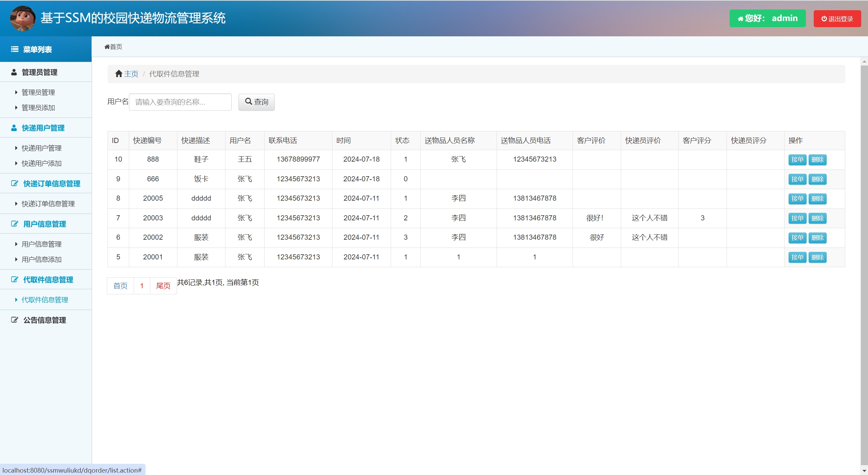Click the home icon in 主页 breadcrumb
This screenshot has height=475, width=868.
pos(118,74)
